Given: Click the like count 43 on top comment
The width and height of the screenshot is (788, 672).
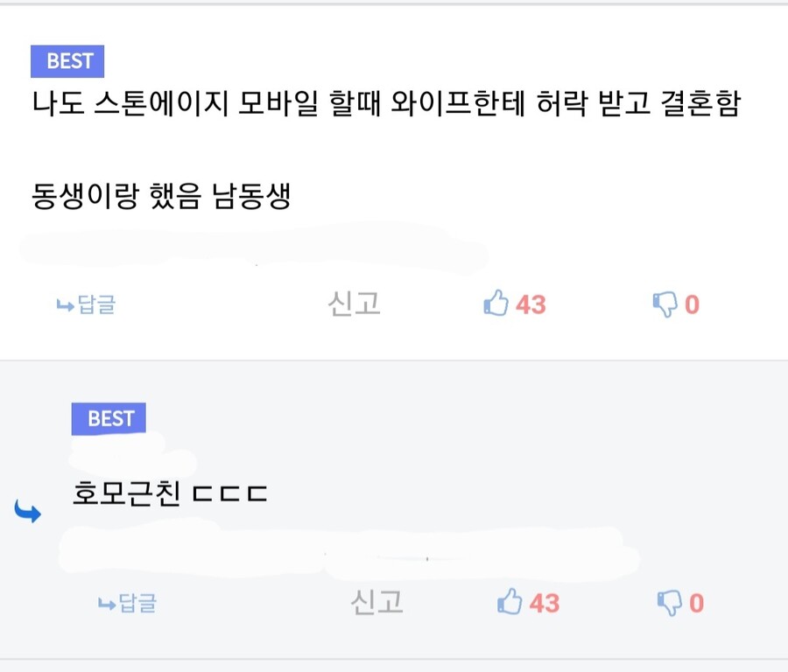Looking at the screenshot, I should 530,304.
